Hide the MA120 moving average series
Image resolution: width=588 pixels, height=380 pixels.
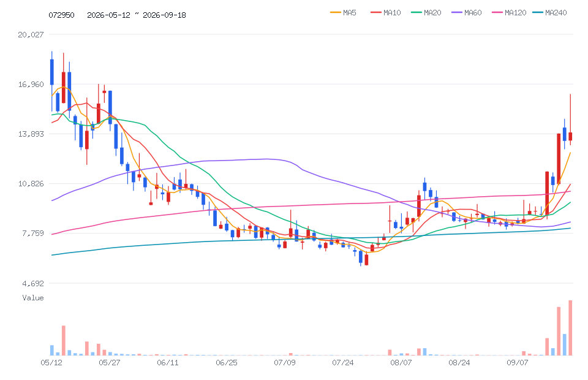509,13
